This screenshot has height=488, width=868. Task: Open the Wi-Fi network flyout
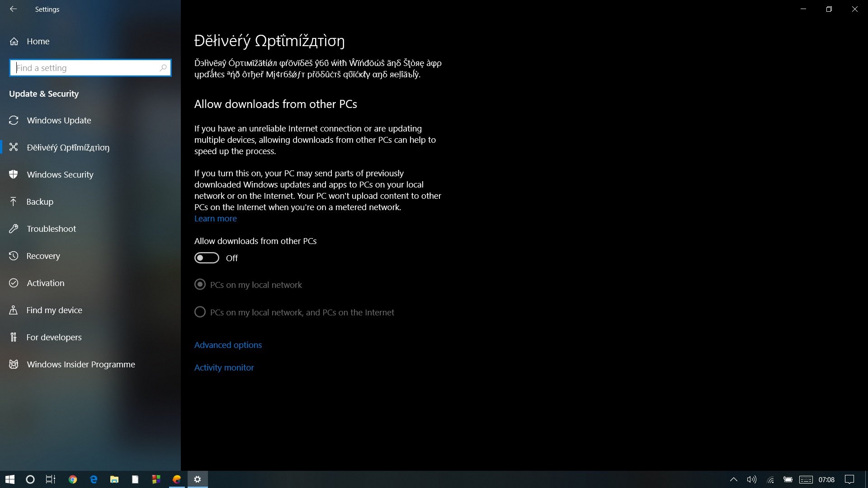[770, 479]
